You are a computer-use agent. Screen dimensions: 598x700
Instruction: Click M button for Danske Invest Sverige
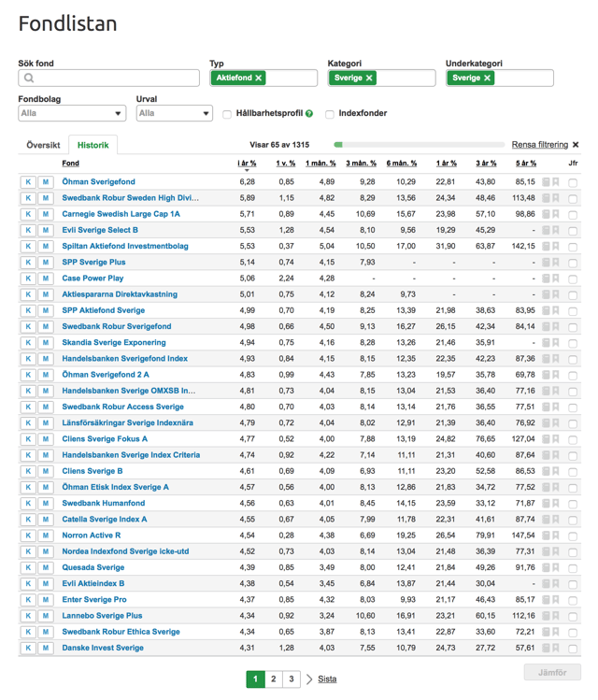click(x=46, y=649)
